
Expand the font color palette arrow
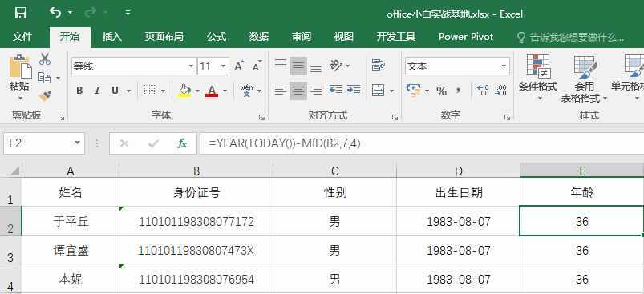click(225, 91)
